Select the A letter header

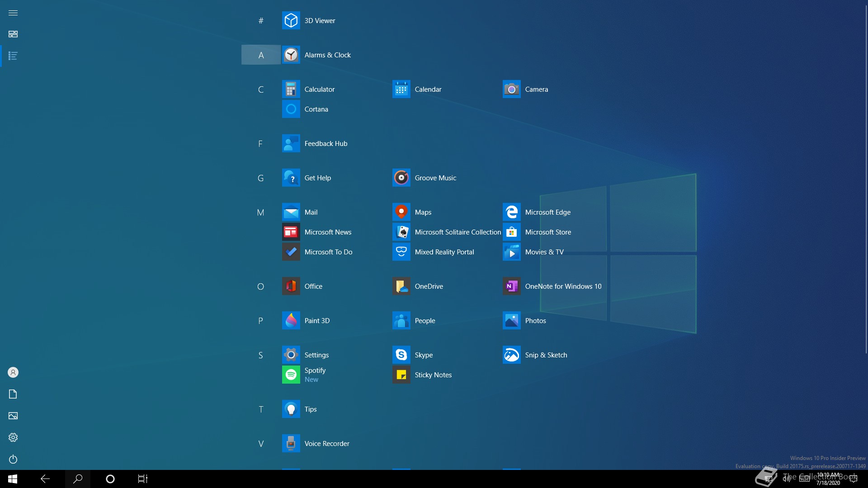(261, 55)
